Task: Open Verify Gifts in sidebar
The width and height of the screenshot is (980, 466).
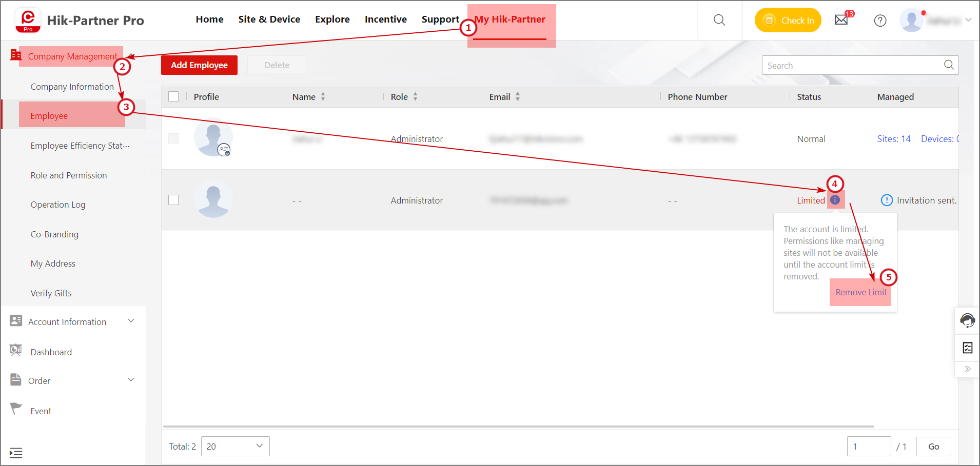Action: click(51, 293)
